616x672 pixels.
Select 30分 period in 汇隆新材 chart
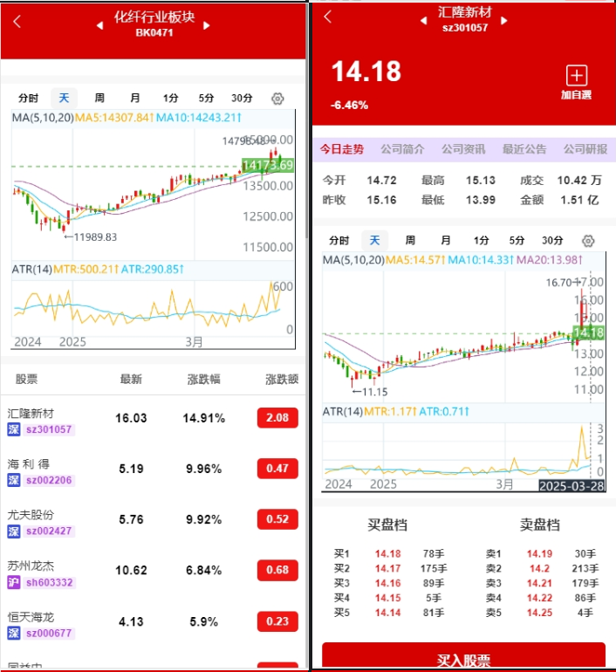click(x=552, y=240)
